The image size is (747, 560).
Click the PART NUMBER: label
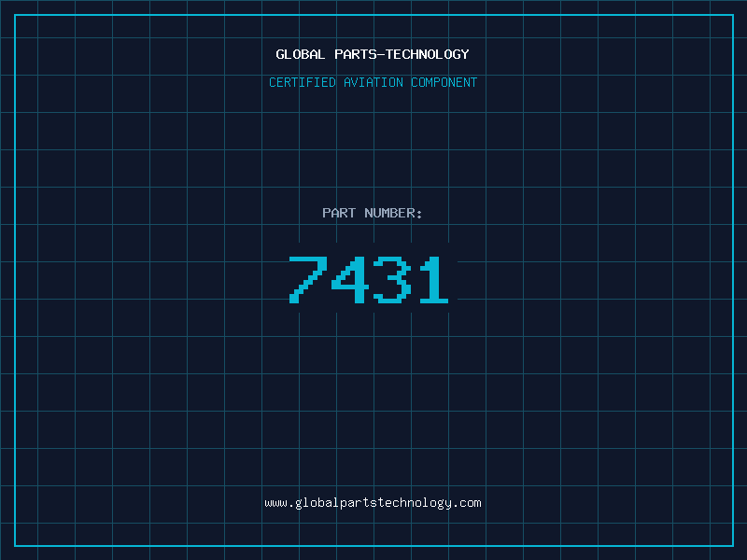[x=373, y=213]
